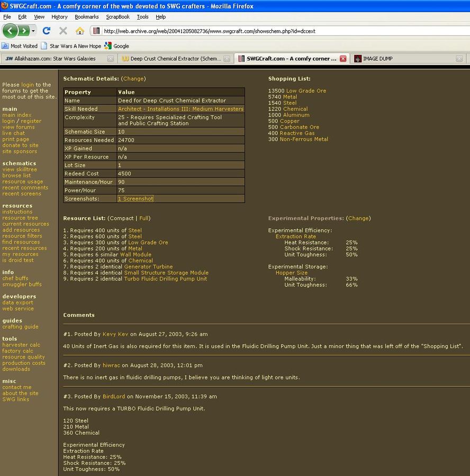Close the active SWGCraft.com tab
Screen dimensions: 470x476
click(343, 59)
